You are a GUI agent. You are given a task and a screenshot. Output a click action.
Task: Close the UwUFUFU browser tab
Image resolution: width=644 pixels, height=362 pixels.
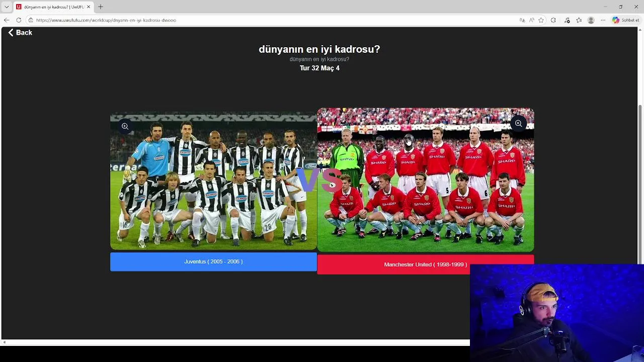click(89, 7)
